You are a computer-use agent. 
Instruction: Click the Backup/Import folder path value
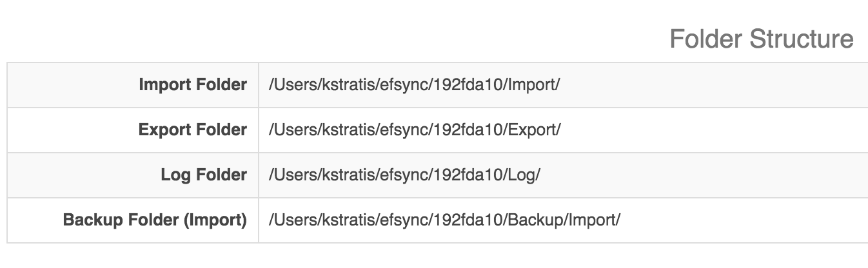(x=444, y=220)
